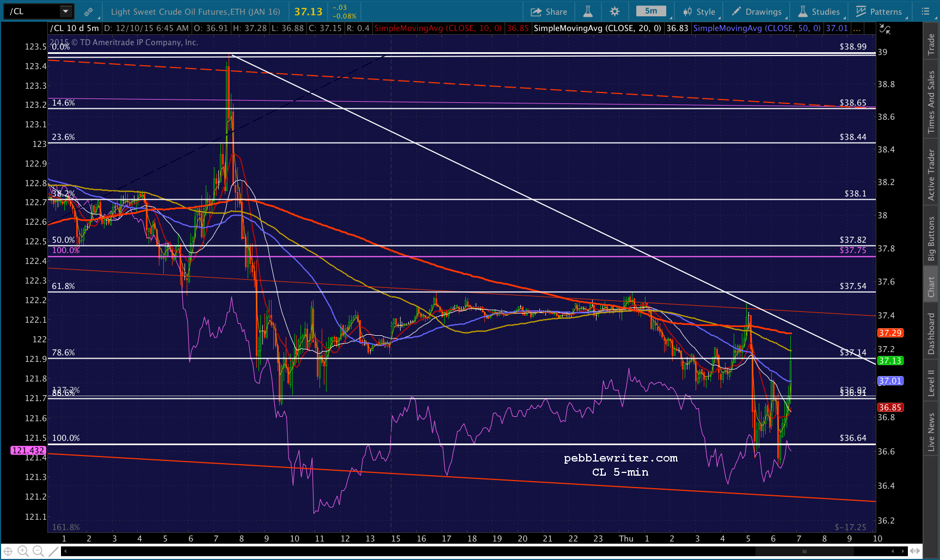Click the horizontal time scrollbar thumb
This screenshot has width=940, height=560.
point(804,551)
